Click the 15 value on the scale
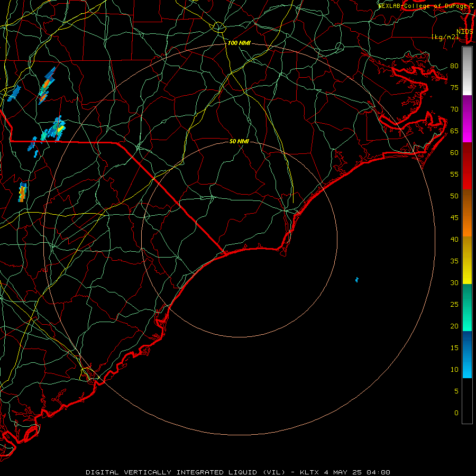The image size is (476, 476). [454, 348]
